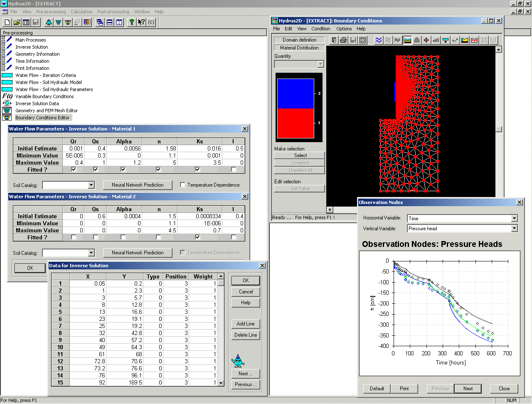Uncheck Fitted for Qs in Material 1
The width and height of the screenshot is (532, 404).
[x=96, y=170]
